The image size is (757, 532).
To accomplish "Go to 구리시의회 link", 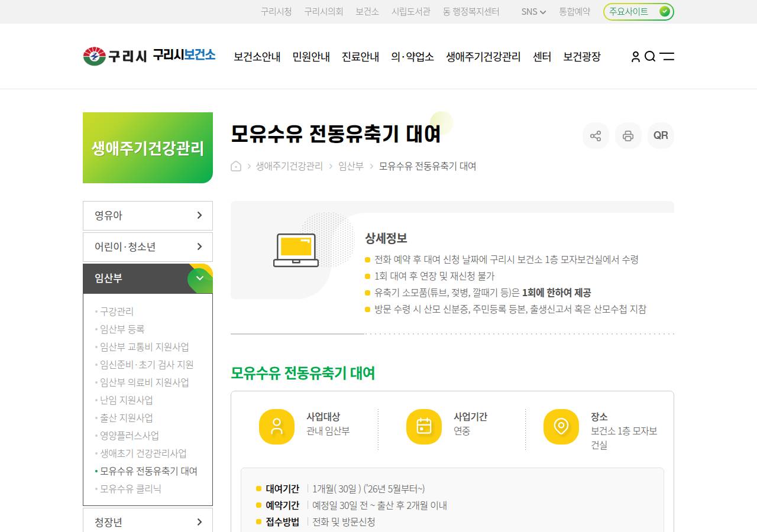I will click(x=323, y=12).
